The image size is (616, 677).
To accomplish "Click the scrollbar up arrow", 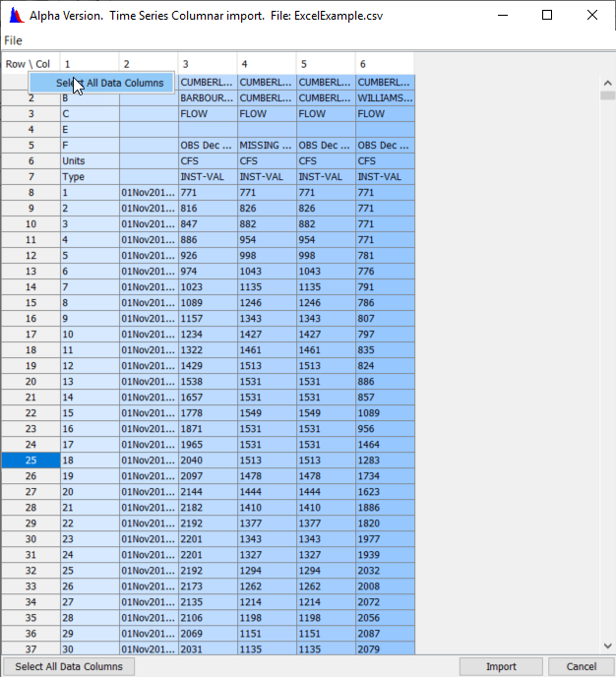I will (607, 82).
